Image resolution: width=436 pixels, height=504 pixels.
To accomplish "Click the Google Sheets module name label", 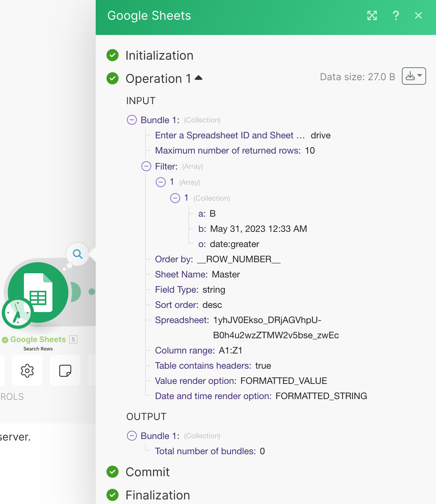I will point(38,339).
